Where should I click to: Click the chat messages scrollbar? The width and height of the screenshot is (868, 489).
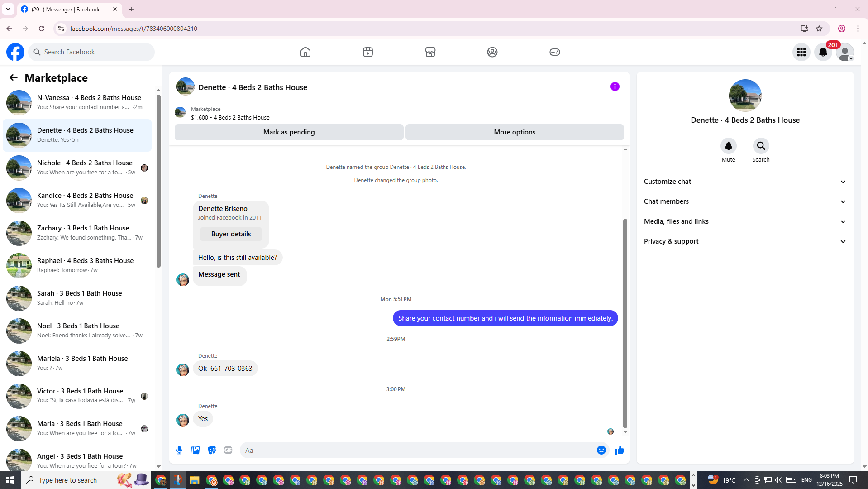coord(625,323)
